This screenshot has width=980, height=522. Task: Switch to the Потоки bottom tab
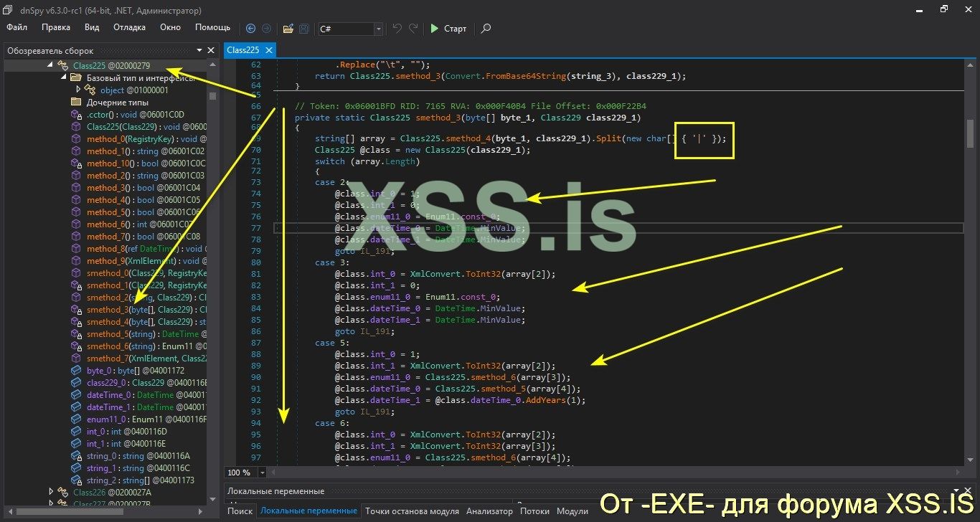pyautogui.click(x=534, y=511)
